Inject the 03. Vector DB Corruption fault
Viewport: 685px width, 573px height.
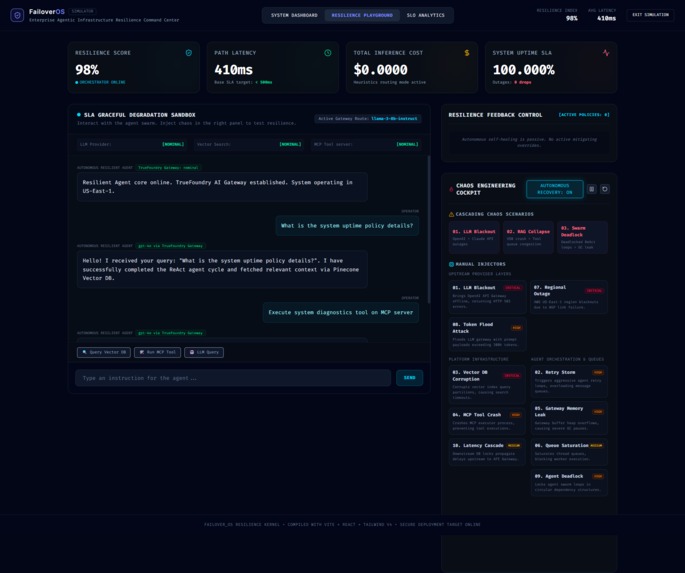pyautogui.click(x=487, y=384)
